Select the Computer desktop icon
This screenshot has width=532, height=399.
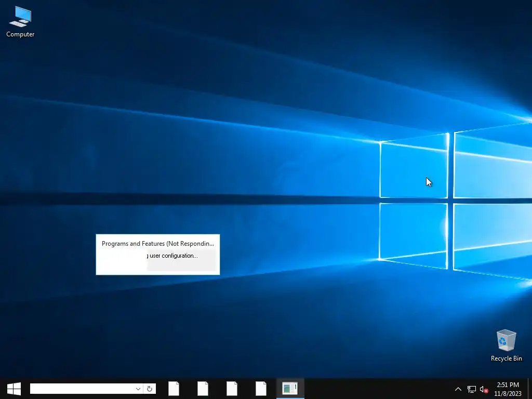pos(20,22)
